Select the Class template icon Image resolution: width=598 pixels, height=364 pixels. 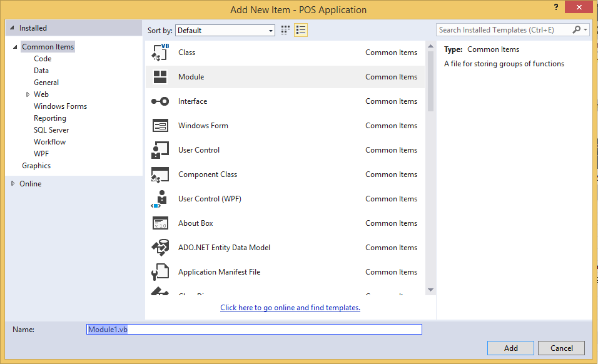point(160,52)
